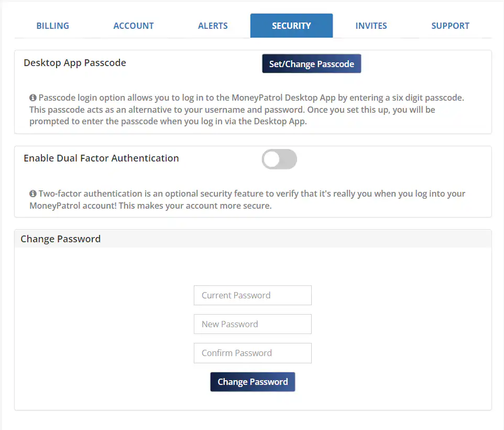This screenshot has width=504, height=430.
Task: Focus the Current Password field
Action: 253,295
